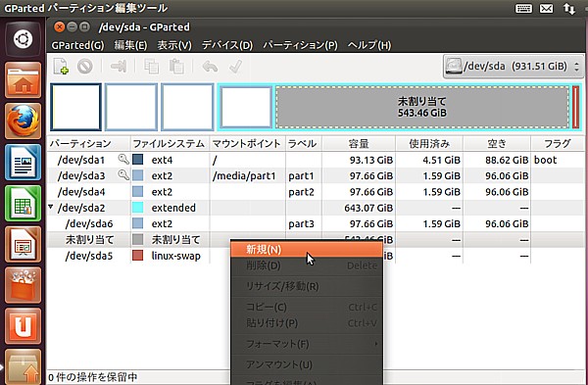Screen dimensions: 588x385
Task: Click the Copy partition toolbar icon
Action: tap(152, 67)
